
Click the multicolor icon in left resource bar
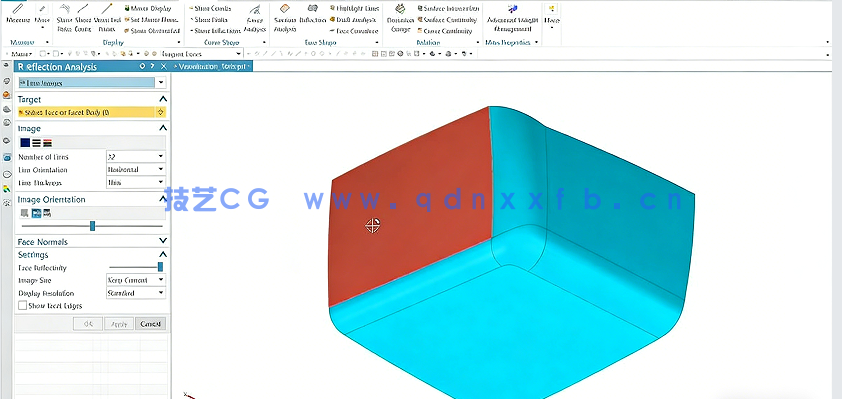click(x=6, y=188)
